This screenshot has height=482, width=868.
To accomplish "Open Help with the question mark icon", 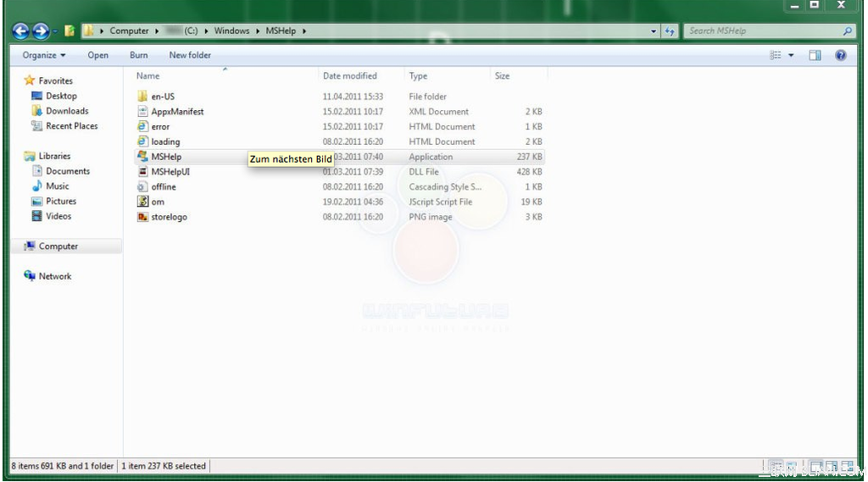I will (x=840, y=55).
